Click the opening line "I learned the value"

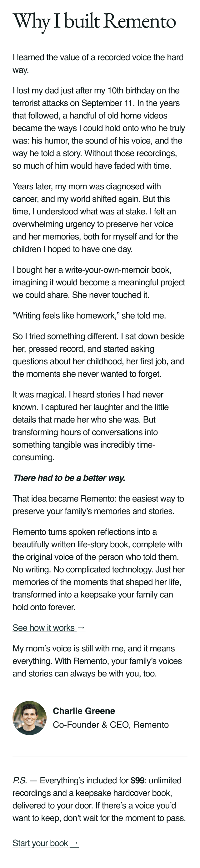point(98,63)
